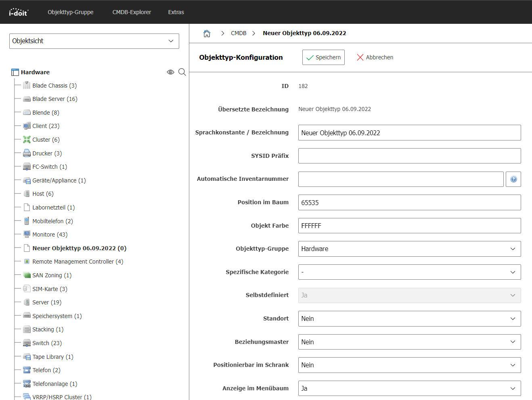
Task: Click the Monitore icon
Action: (27, 235)
